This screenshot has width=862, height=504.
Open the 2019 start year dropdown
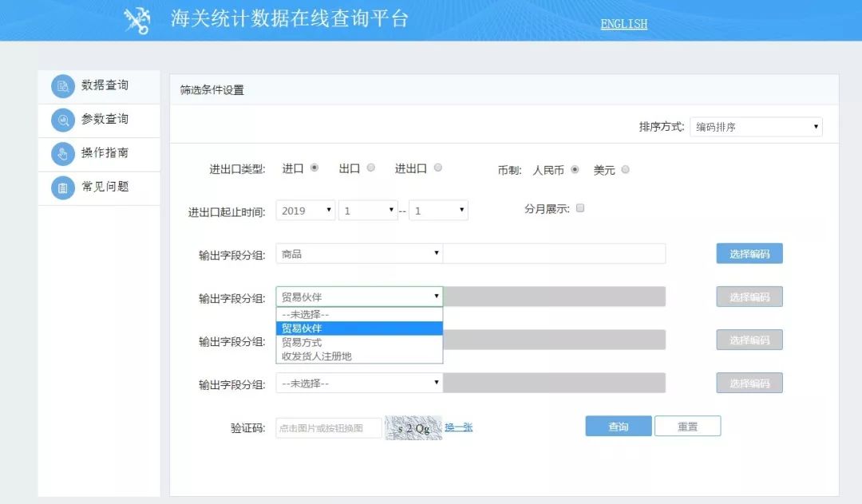click(305, 210)
